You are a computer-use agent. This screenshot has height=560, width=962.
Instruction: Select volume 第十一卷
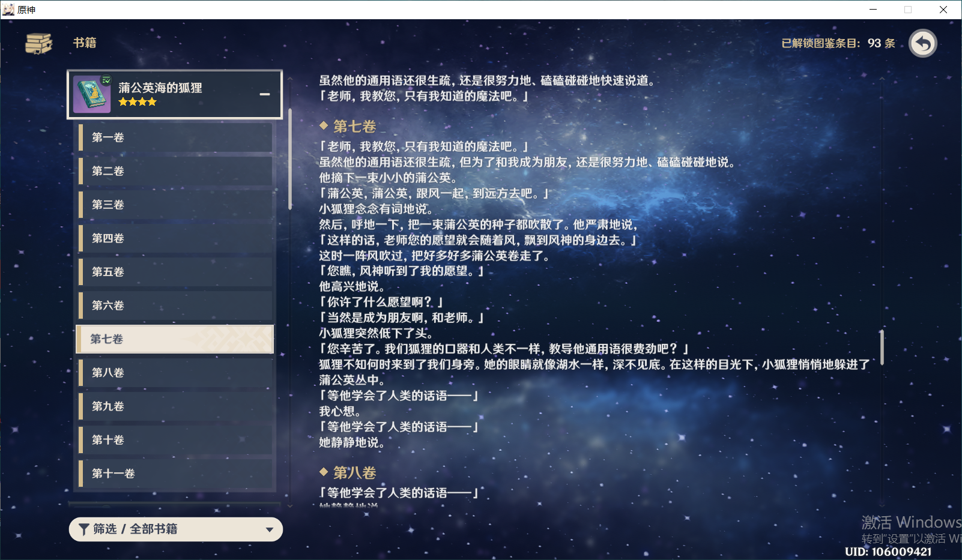pyautogui.click(x=175, y=474)
